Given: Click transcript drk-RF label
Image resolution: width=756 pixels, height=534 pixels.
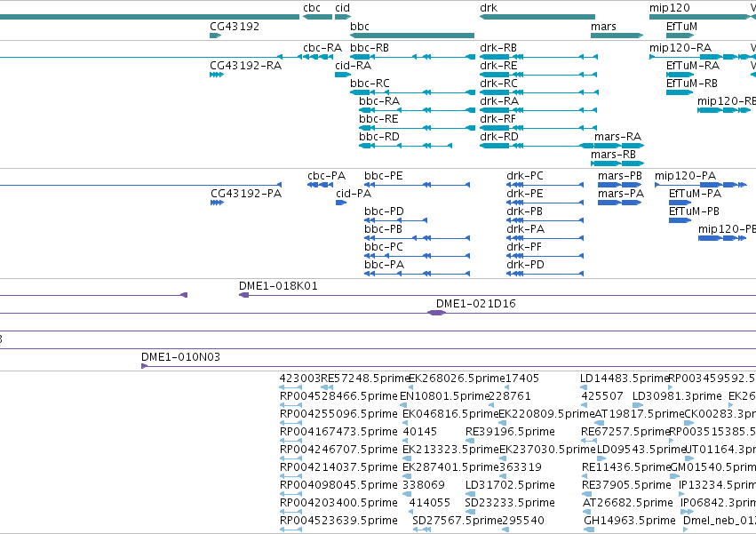Looking at the screenshot, I should point(497,119).
